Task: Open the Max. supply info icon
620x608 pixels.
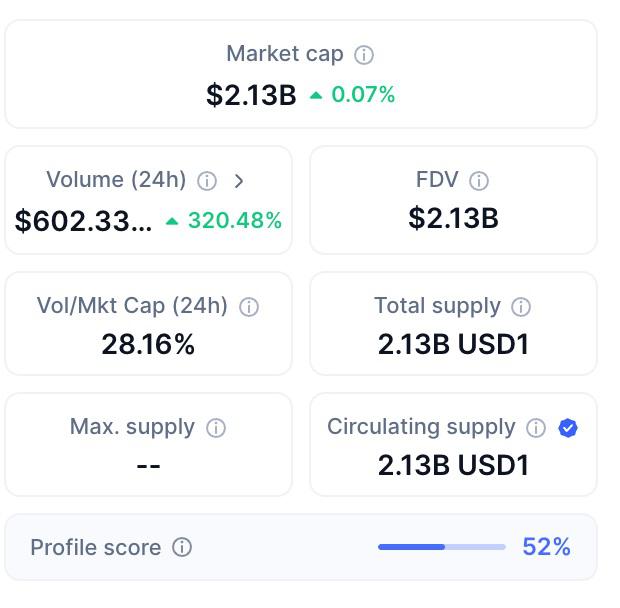Action: [216, 428]
